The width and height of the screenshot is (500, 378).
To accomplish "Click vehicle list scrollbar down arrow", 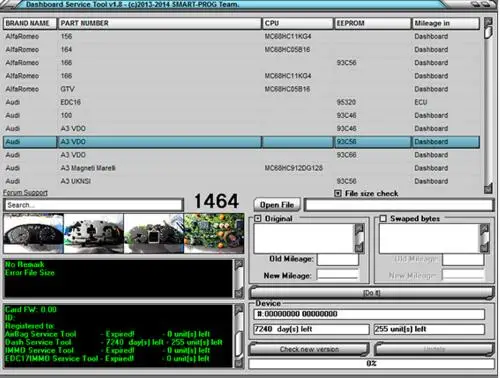I will (488, 189).
